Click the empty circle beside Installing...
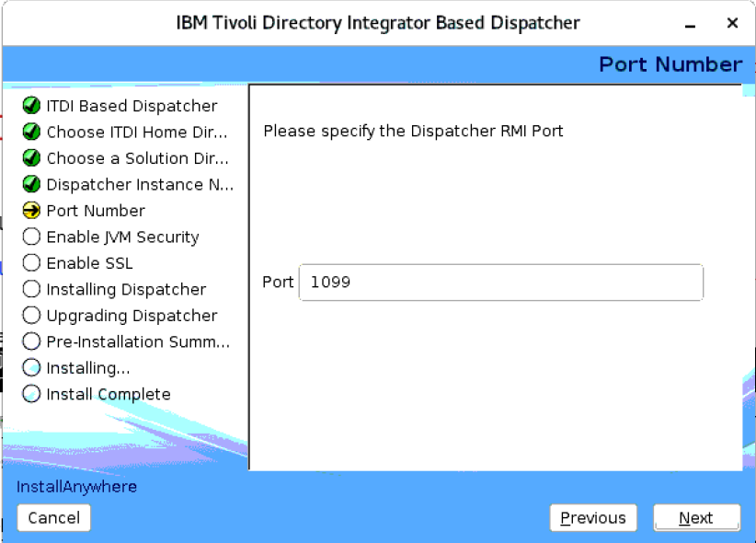 (31, 367)
